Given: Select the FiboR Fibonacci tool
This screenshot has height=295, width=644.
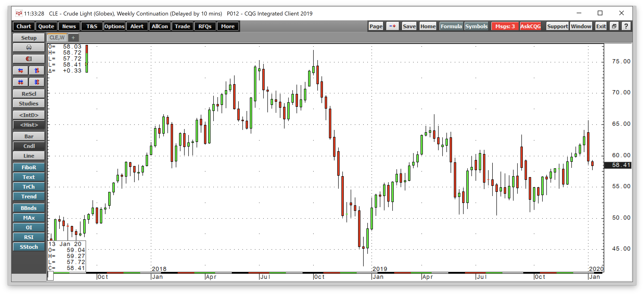Looking at the screenshot, I should (29, 167).
